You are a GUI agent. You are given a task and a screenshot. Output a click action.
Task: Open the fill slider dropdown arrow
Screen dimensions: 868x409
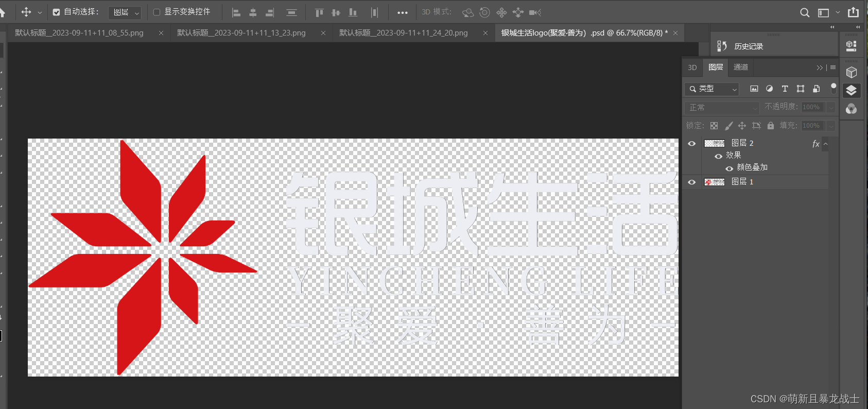point(830,126)
